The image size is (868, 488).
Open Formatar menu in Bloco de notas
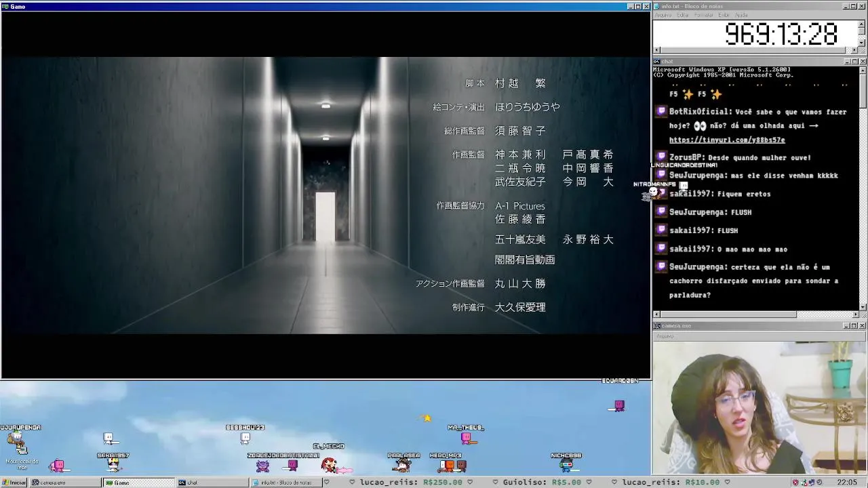704,15
